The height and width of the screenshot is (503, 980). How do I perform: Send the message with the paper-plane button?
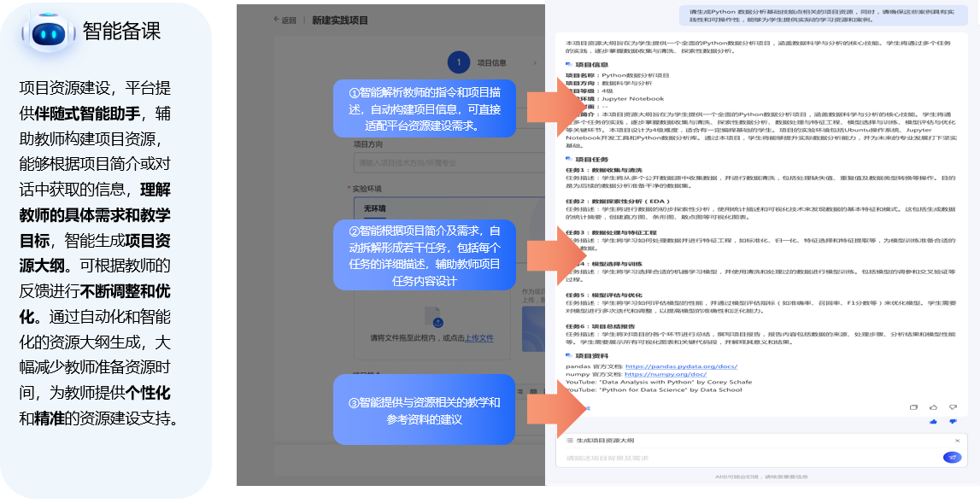pyautogui.click(x=952, y=458)
